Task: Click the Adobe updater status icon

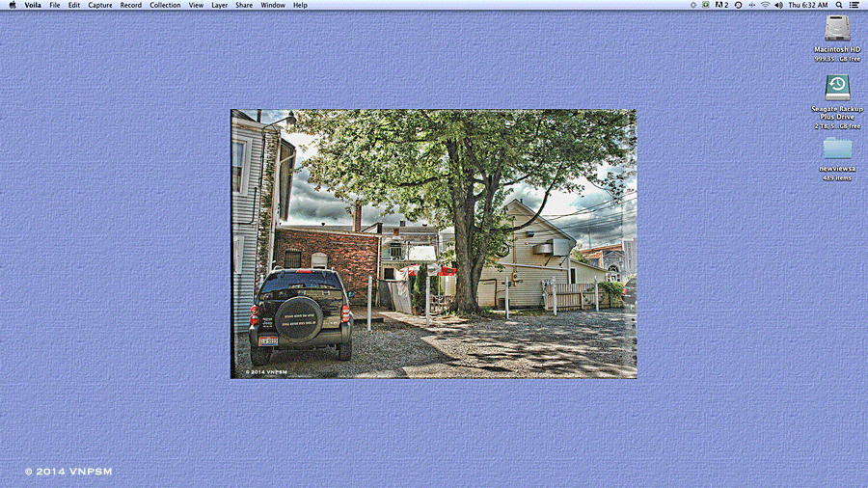Action: [722, 5]
